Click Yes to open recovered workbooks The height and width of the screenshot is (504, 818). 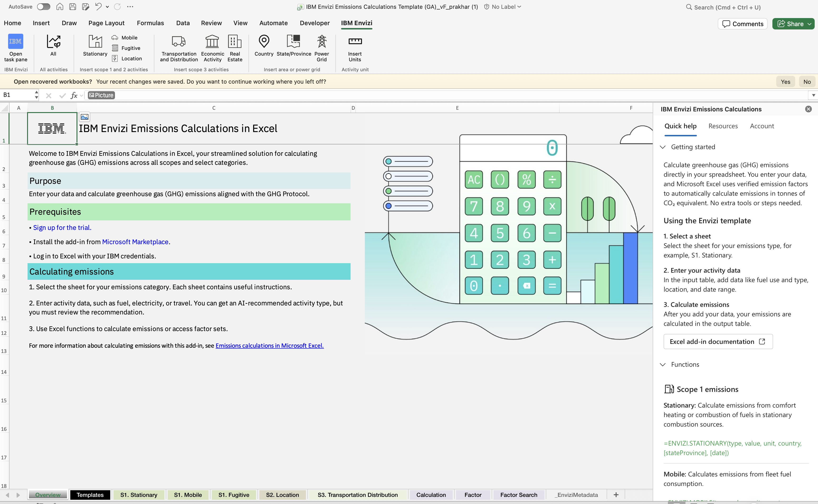[785, 82]
